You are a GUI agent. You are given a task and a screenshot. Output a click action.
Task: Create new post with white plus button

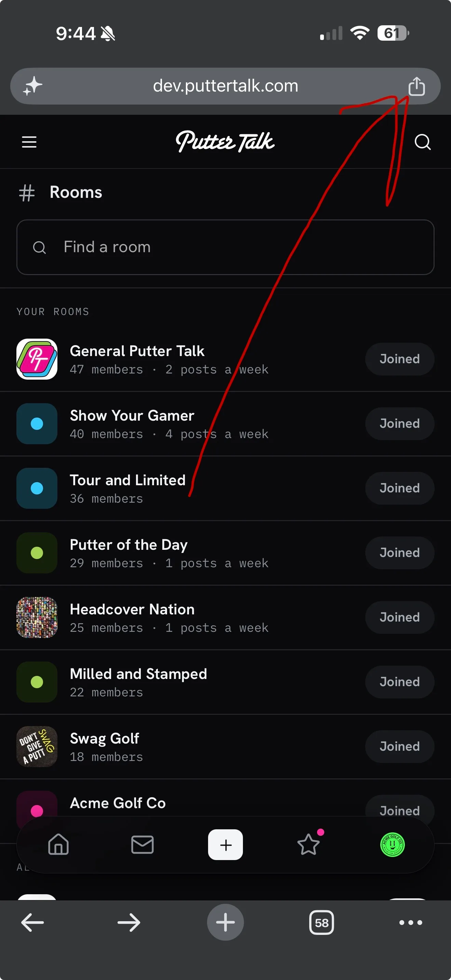[225, 844]
